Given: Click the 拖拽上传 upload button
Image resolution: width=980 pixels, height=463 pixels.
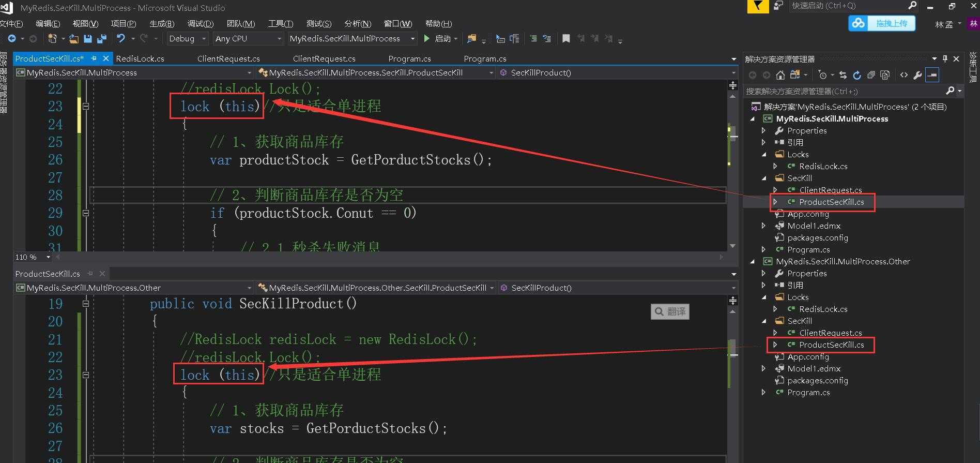Looking at the screenshot, I should (892, 23).
